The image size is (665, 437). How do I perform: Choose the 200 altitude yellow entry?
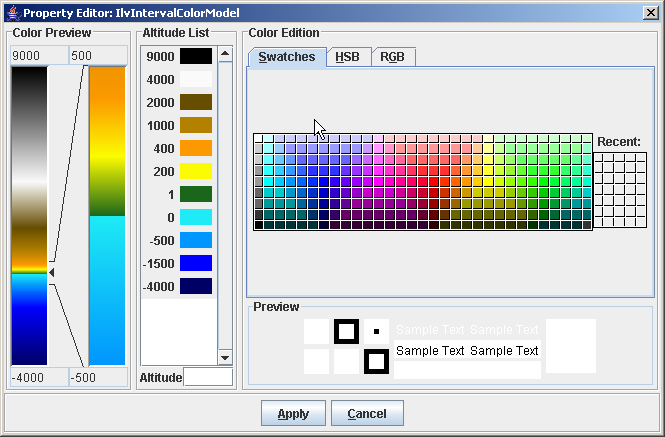point(195,172)
